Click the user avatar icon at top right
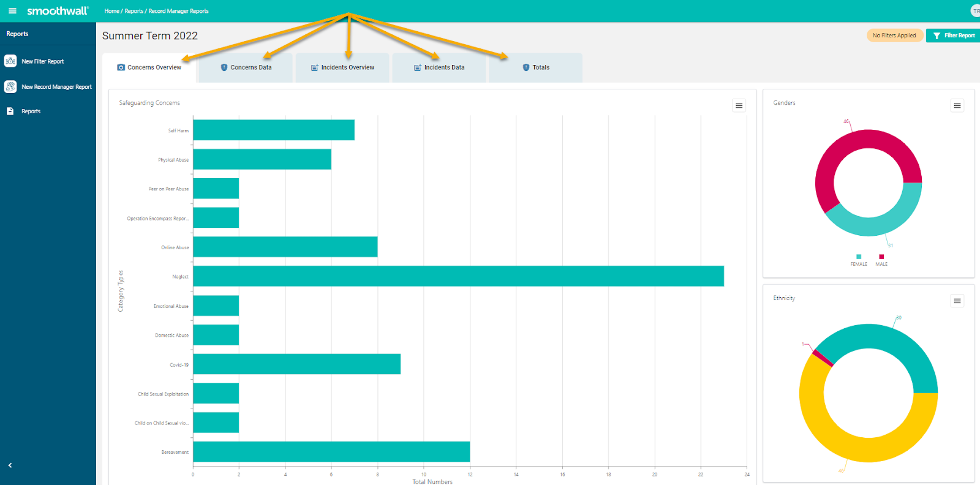Screen dimensions: 980x485 (x=975, y=11)
